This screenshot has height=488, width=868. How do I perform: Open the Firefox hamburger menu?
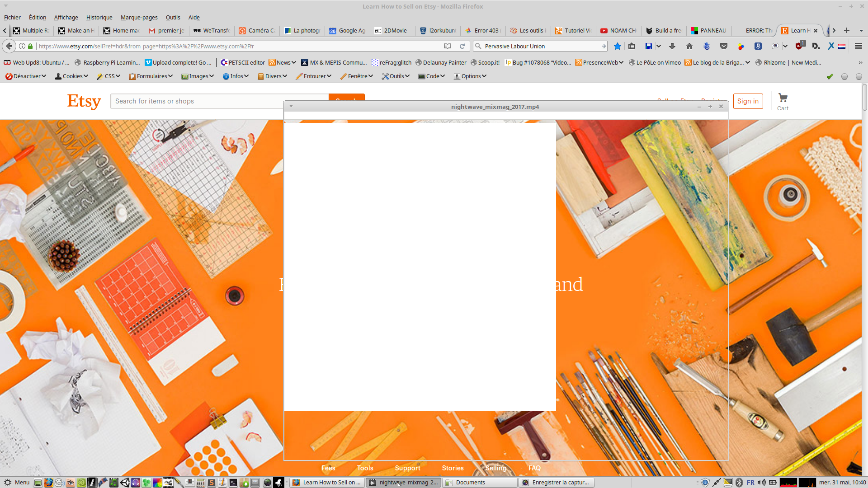click(859, 46)
